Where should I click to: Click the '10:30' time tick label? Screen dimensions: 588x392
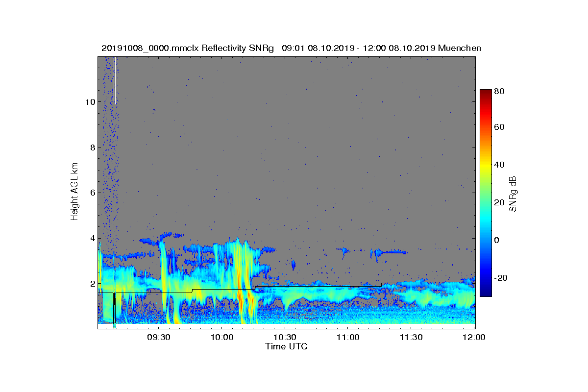284,337
